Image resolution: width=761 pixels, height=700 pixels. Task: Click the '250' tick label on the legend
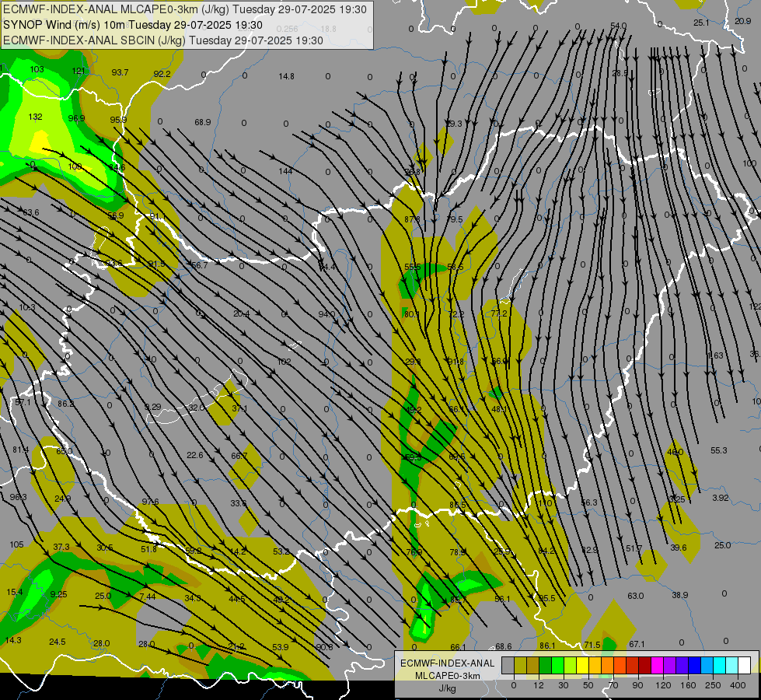click(x=713, y=685)
